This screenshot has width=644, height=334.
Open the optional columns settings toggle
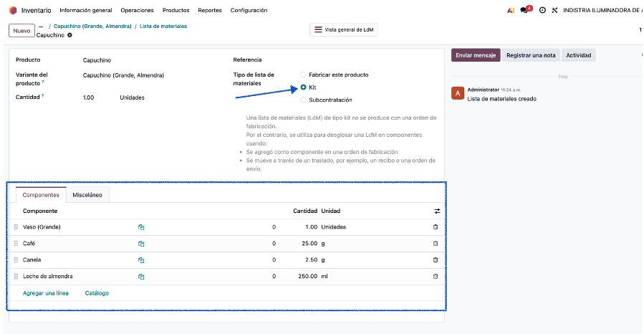(x=437, y=211)
